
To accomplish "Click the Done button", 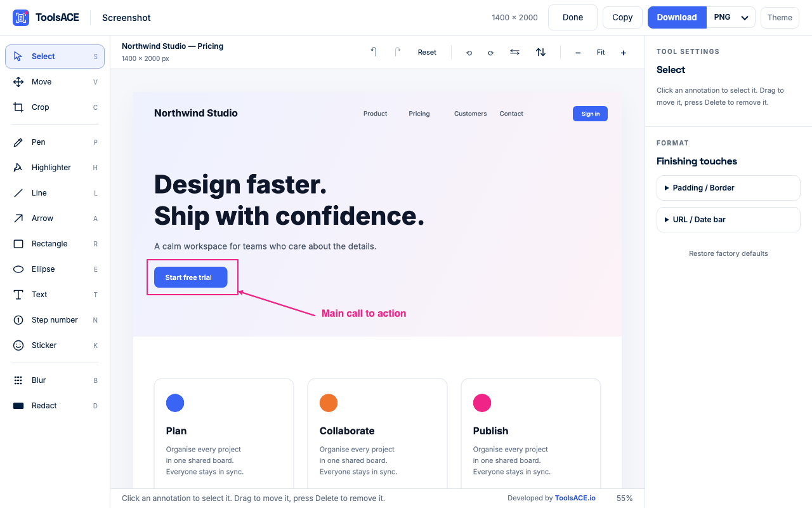I will pyautogui.click(x=573, y=18).
